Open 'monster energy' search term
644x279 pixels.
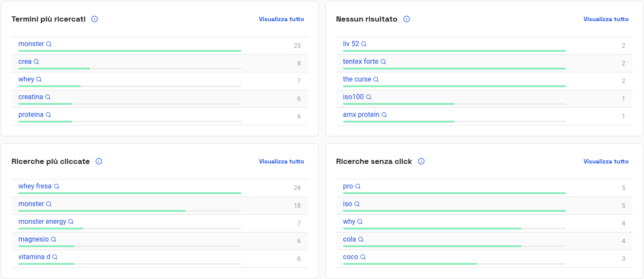pyautogui.click(x=42, y=222)
